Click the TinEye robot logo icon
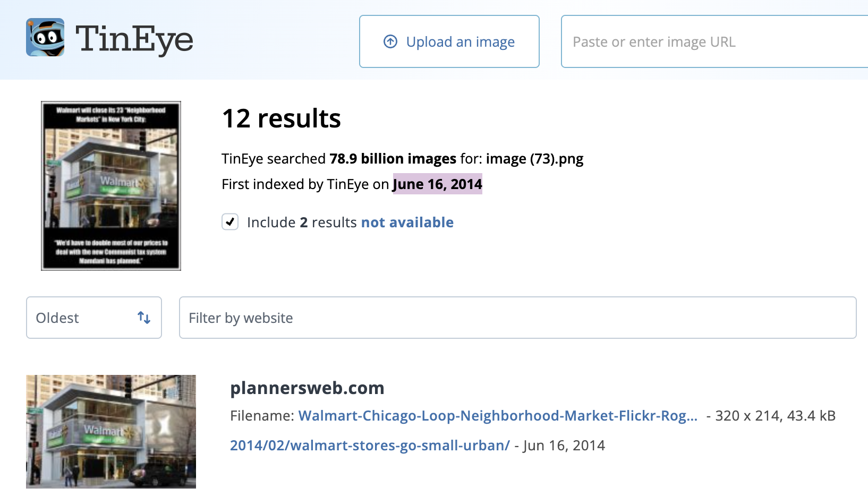The image size is (868, 496). click(x=45, y=38)
